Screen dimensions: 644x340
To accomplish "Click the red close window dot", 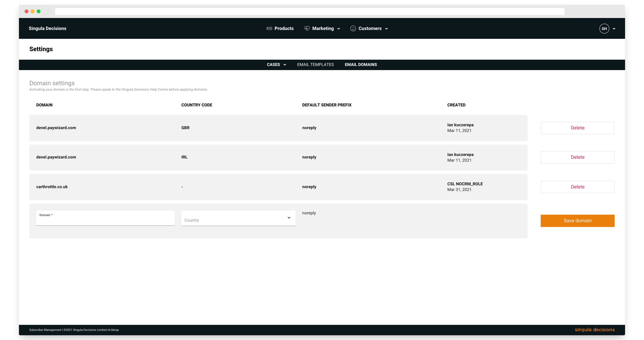I will pos(27,12).
